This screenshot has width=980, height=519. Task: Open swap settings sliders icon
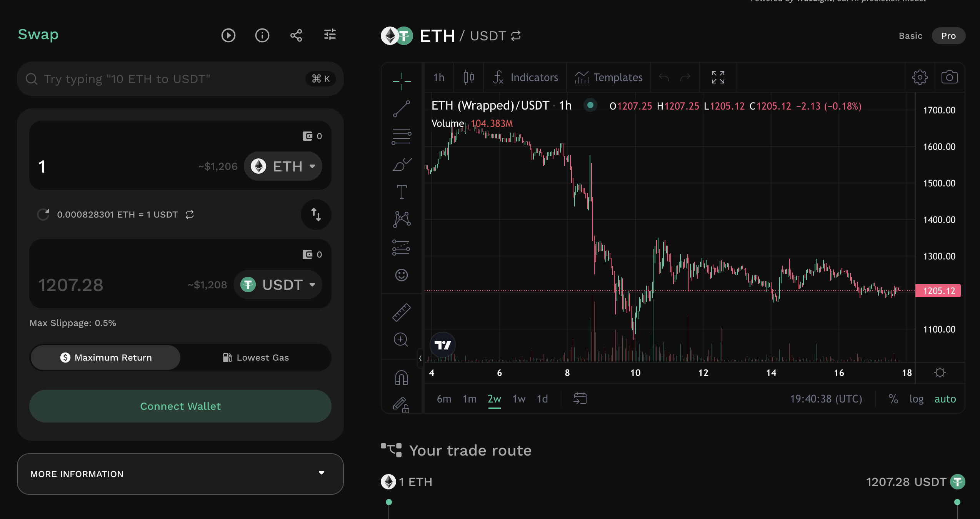[330, 35]
